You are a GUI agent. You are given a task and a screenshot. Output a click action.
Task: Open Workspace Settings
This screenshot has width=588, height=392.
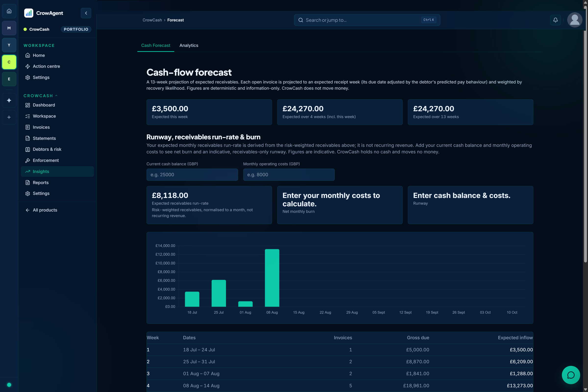[57, 77]
